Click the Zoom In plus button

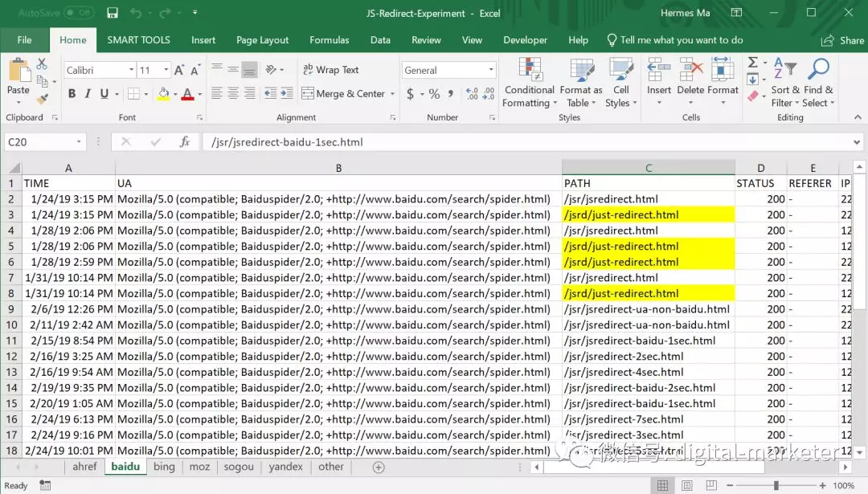[x=823, y=486]
